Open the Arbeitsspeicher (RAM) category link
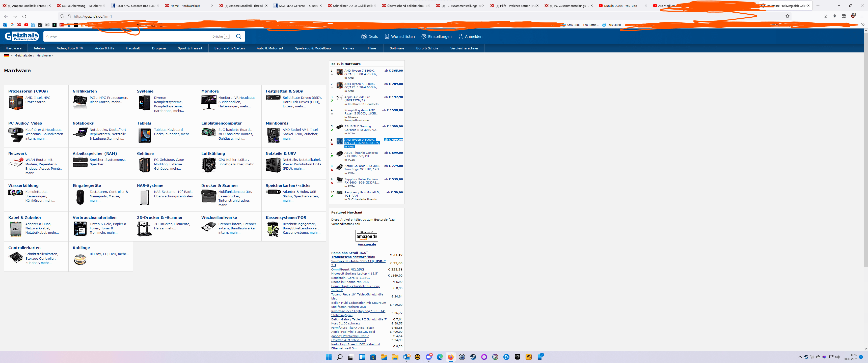This screenshot has width=868, height=363. (95, 154)
